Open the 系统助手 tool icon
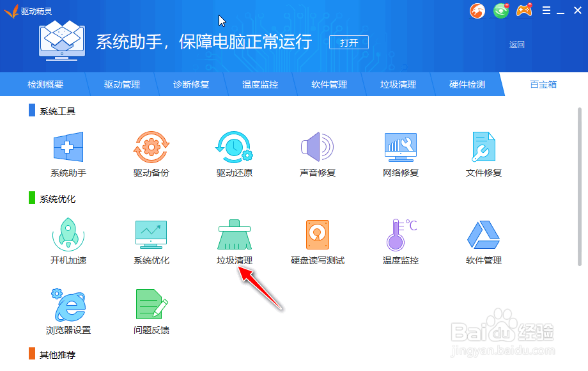 click(x=68, y=147)
